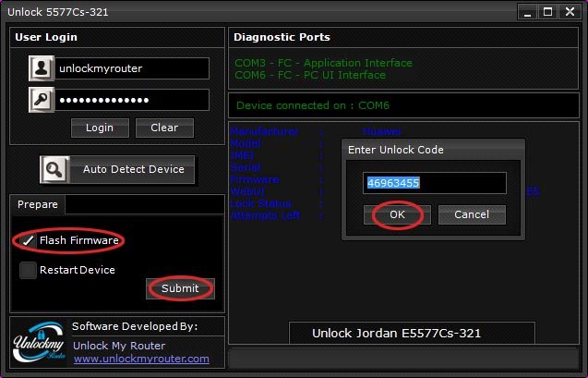Click the Device connected on : COM6 status
This screenshot has width=588, height=378.
pyautogui.click(x=313, y=105)
